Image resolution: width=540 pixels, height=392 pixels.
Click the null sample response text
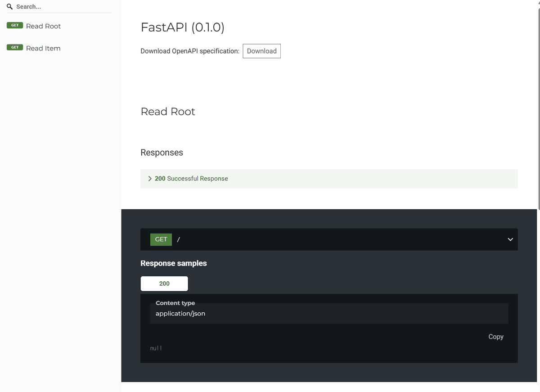[x=156, y=348]
